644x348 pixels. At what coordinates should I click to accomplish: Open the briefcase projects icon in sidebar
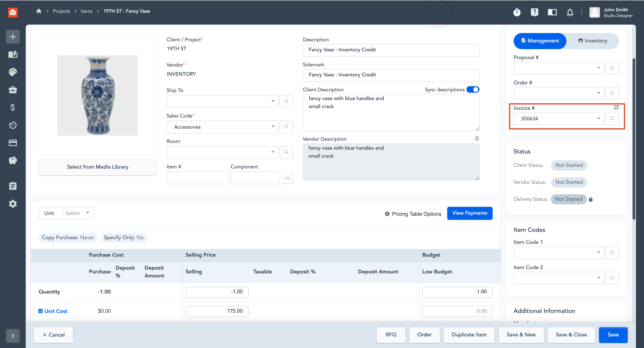click(13, 90)
